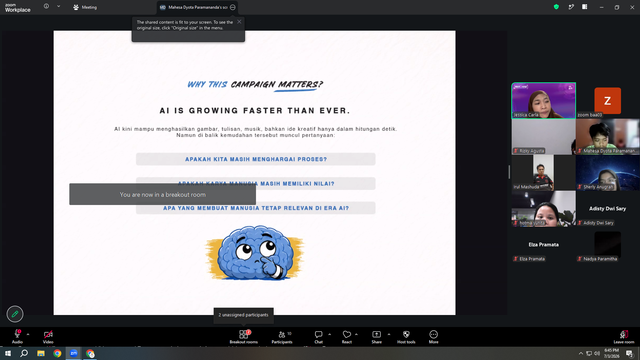Open the Participants list
The height and width of the screenshot is (360, 640).
click(282, 336)
